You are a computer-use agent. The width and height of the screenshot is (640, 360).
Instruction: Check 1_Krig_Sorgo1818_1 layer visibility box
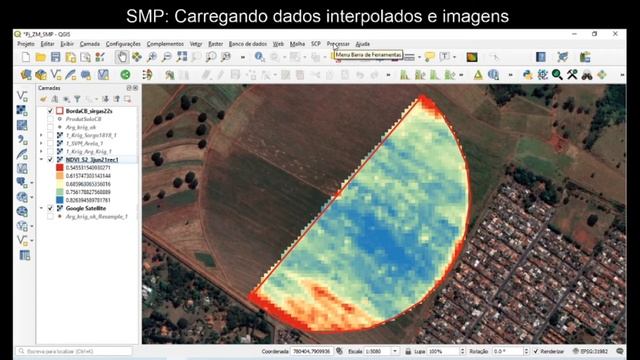coord(50,135)
